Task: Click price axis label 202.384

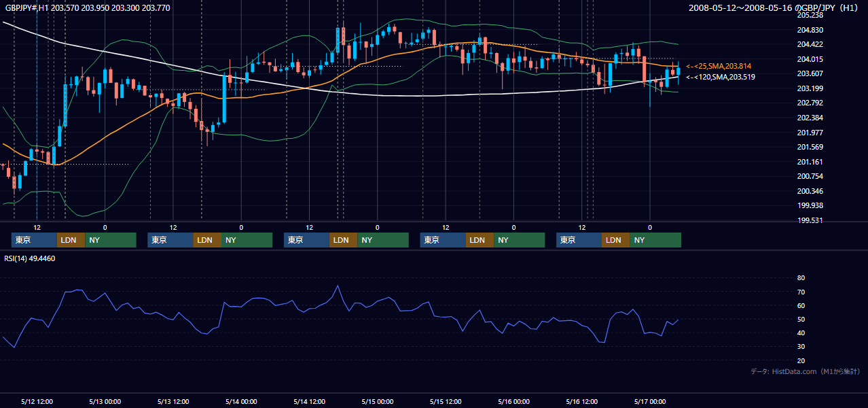Action: (810, 118)
